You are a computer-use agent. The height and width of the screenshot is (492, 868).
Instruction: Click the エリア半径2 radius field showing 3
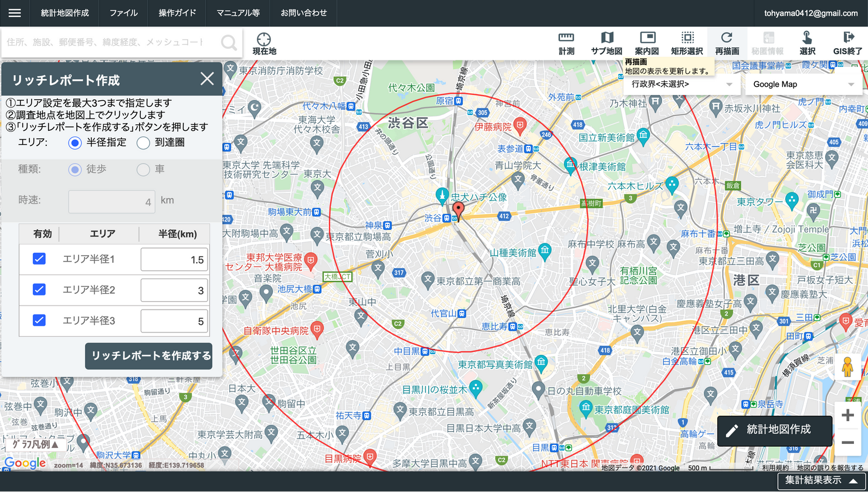174,290
